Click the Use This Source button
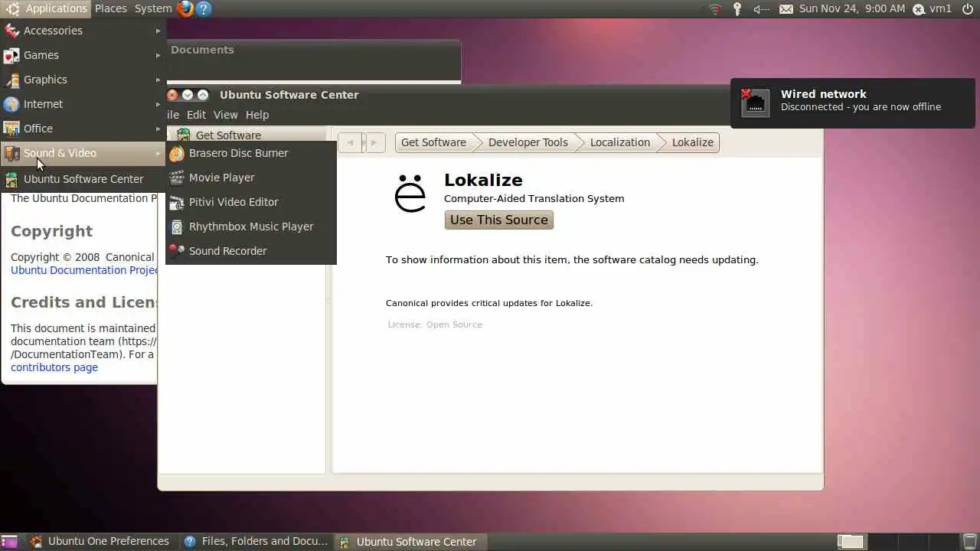 pos(499,220)
